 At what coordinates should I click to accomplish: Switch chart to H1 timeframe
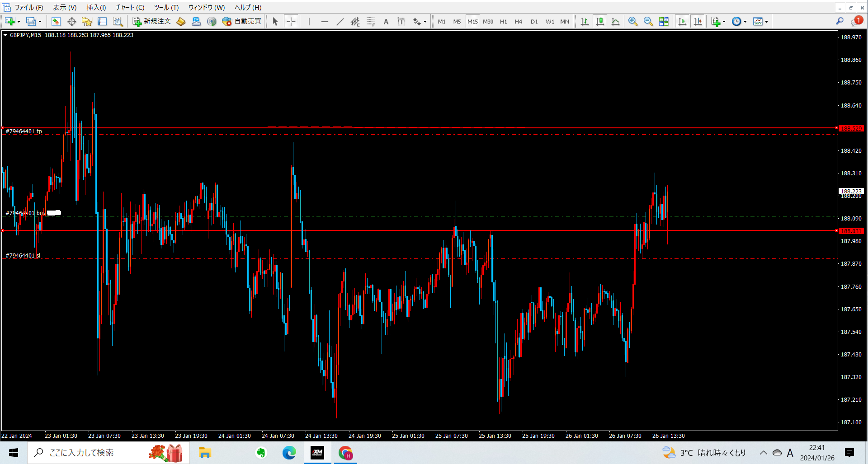click(504, 21)
